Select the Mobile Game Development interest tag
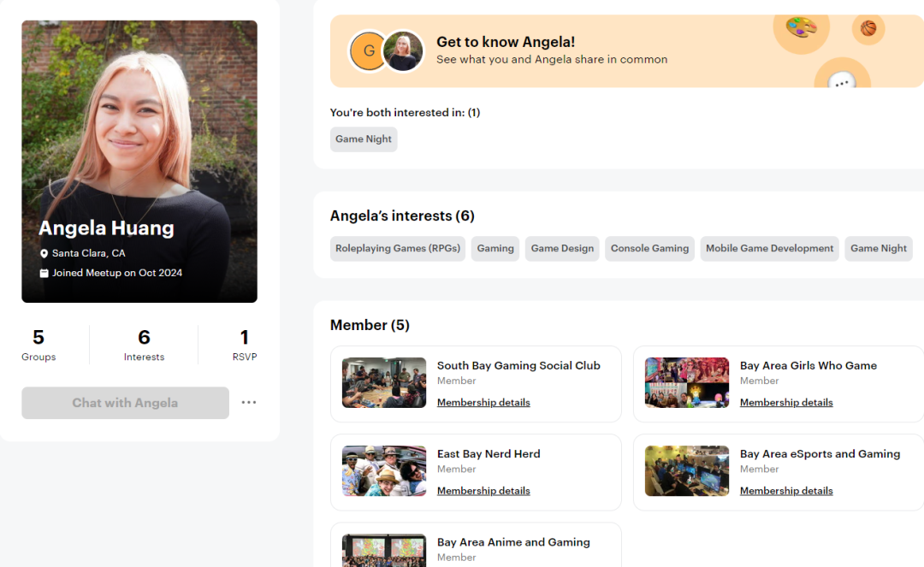This screenshot has height=567, width=924. coord(769,249)
